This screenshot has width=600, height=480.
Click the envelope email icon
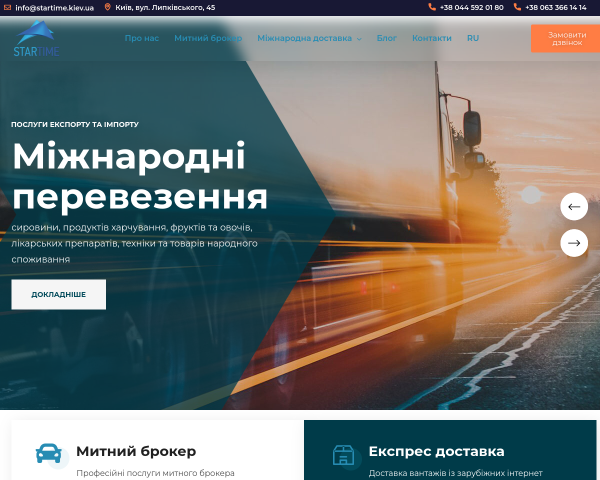tap(7, 7)
